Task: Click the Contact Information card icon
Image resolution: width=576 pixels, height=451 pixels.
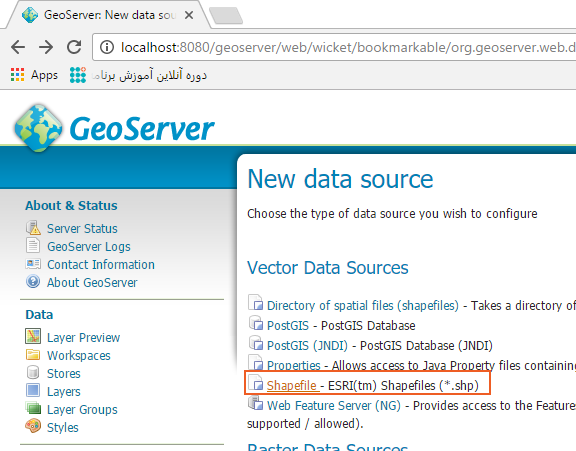Action: [x=33, y=264]
